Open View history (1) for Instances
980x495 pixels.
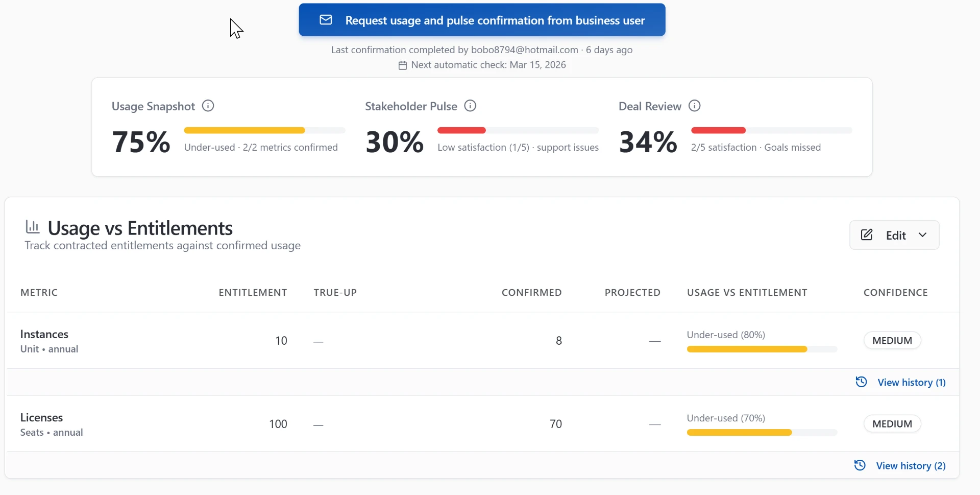tap(911, 383)
